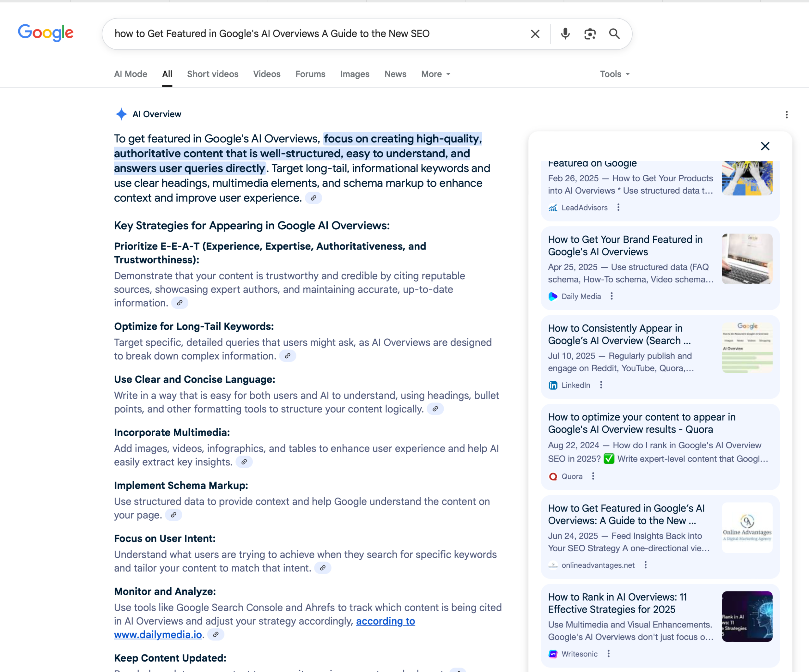Click the LinkedIn article Google screenshot thumbnail
Viewport: 809px width, 672px height.
[747, 348]
